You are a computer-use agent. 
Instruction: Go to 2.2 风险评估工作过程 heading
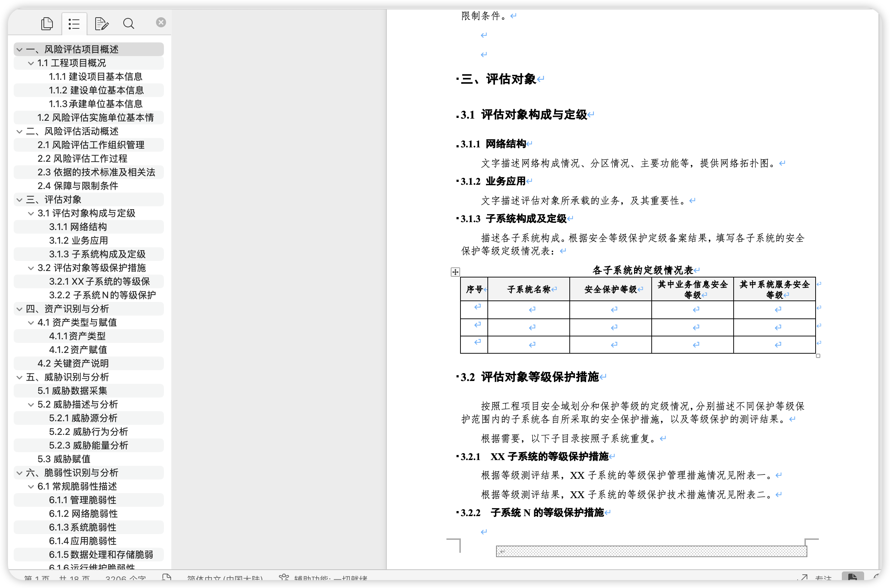pyautogui.click(x=83, y=159)
